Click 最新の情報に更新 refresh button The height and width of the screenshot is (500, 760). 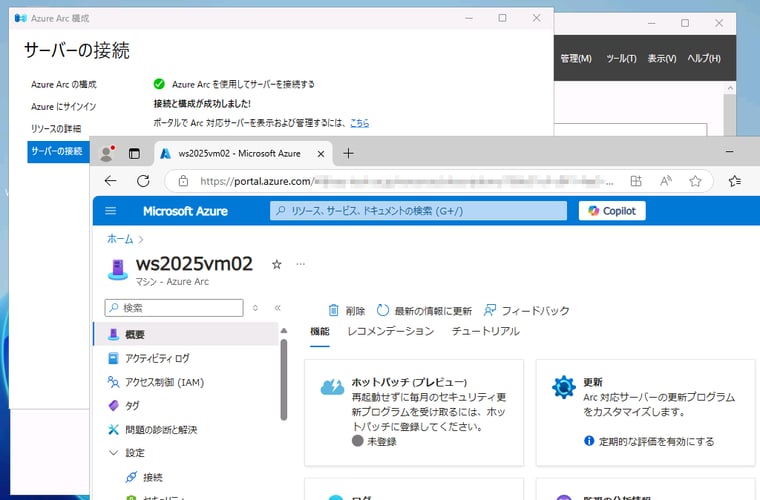click(x=424, y=311)
